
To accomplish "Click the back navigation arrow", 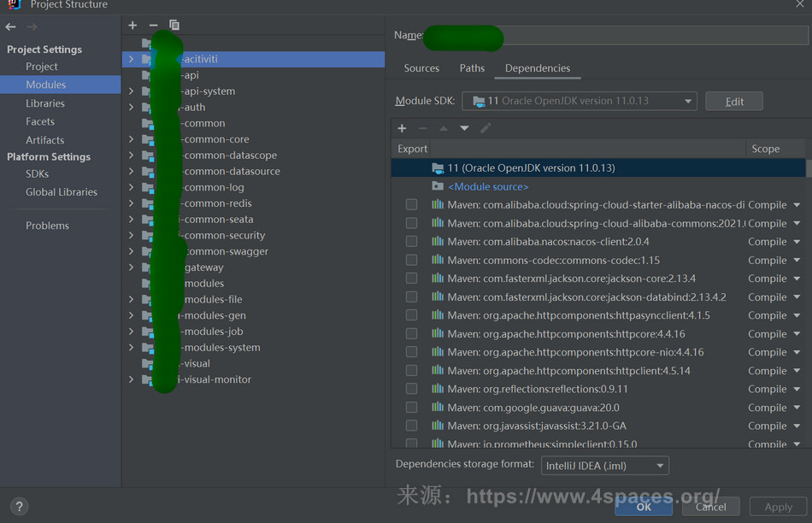I will pos(11,27).
